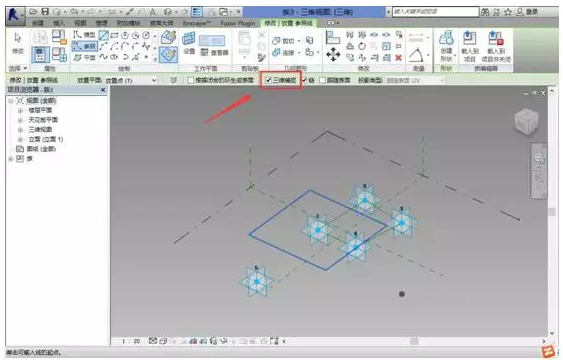Viewport: 563px width, 363px height.
Task: Pick the Spline draw tool
Action: tap(104, 57)
